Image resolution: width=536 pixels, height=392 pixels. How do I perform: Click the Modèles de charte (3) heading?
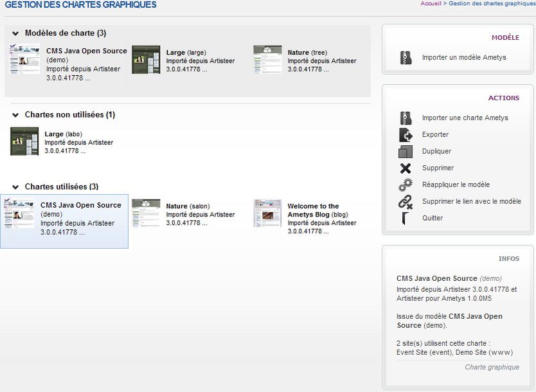(66, 33)
